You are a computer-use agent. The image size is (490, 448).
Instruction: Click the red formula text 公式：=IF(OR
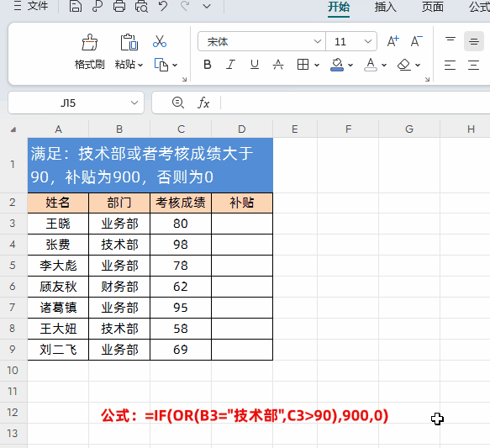[x=245, y=416]
